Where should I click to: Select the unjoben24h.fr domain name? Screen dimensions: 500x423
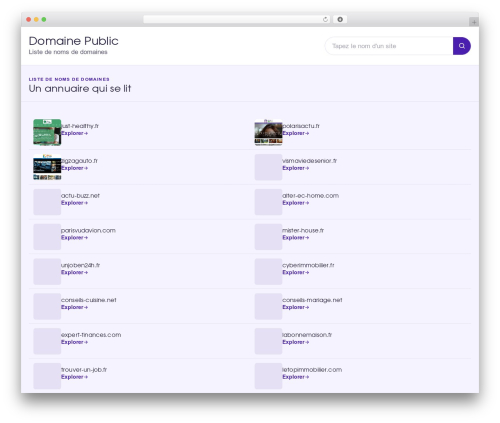[x=80, y=265]
